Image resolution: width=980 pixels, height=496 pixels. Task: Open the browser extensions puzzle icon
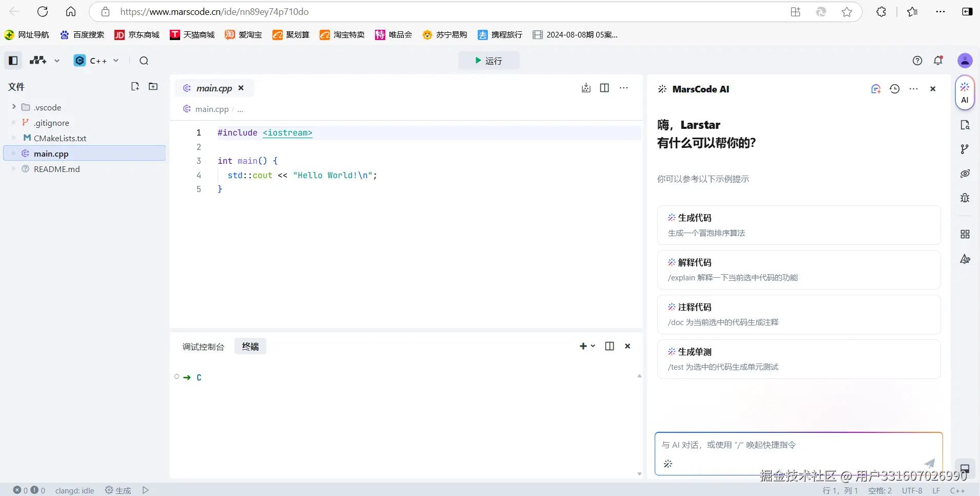[x=881, y=12]
